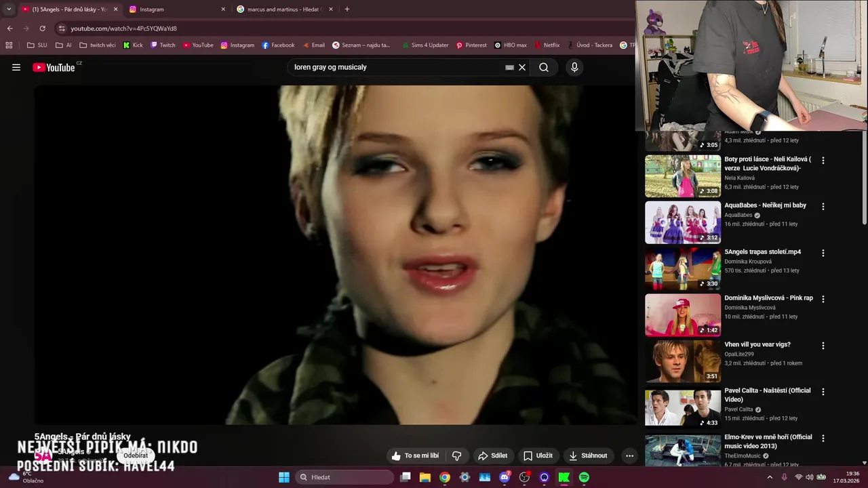Open the taskbar clock showing 19:36
868x488 pixels.
point(846,477)
